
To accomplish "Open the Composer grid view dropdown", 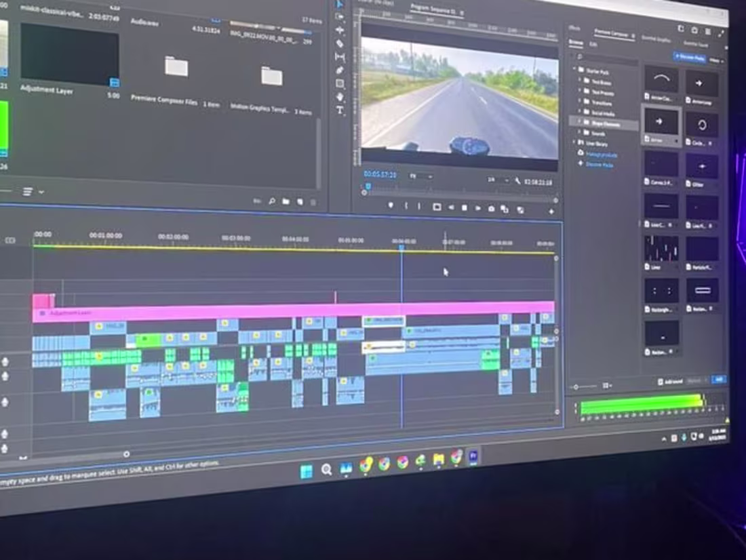I will [x=607, y=385].
